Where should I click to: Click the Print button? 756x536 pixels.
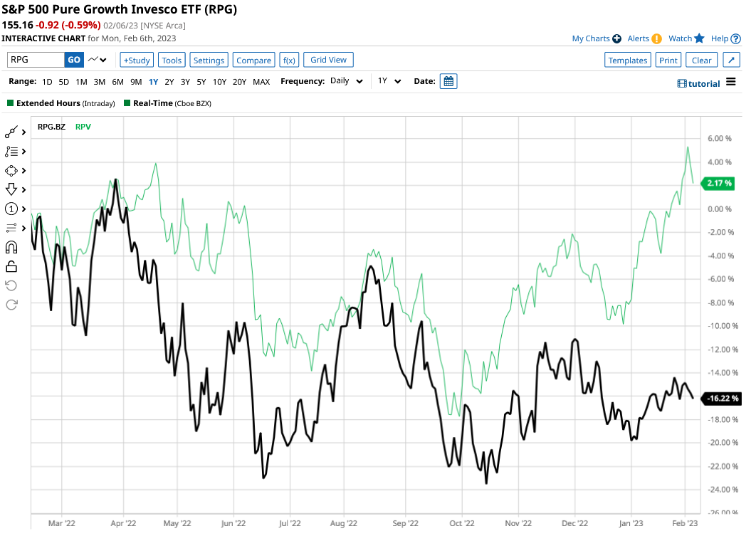[668, 61]
